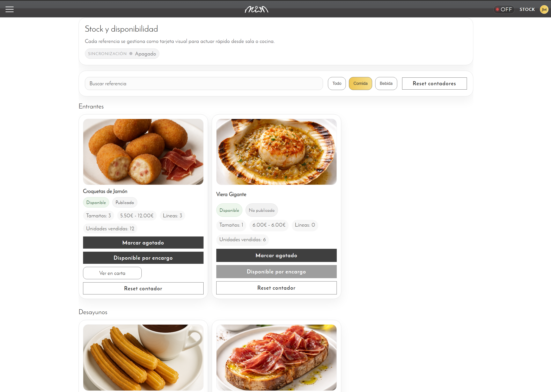Screen dimensions: 551x392
Task: Click greyed Disponible por encargo on Viera Gigante
Action: [x=276, y=272]
